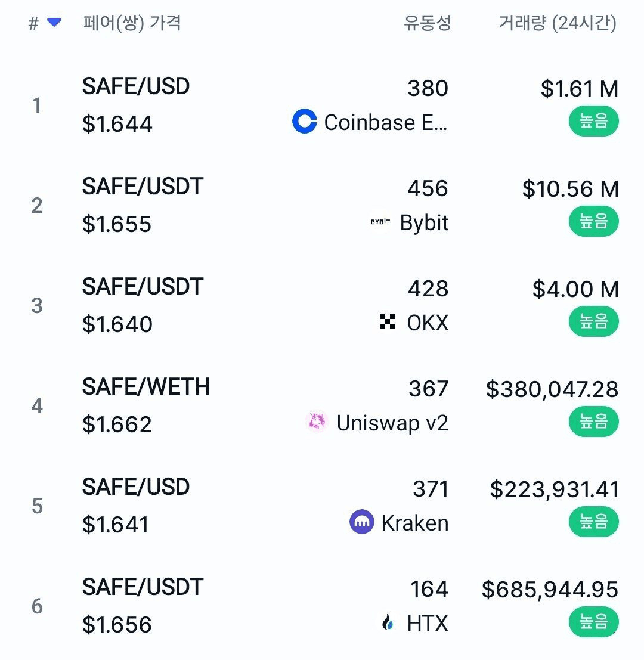Click the 높음 badge for Bybit row
644x660 pixels.
coord(593,221)
